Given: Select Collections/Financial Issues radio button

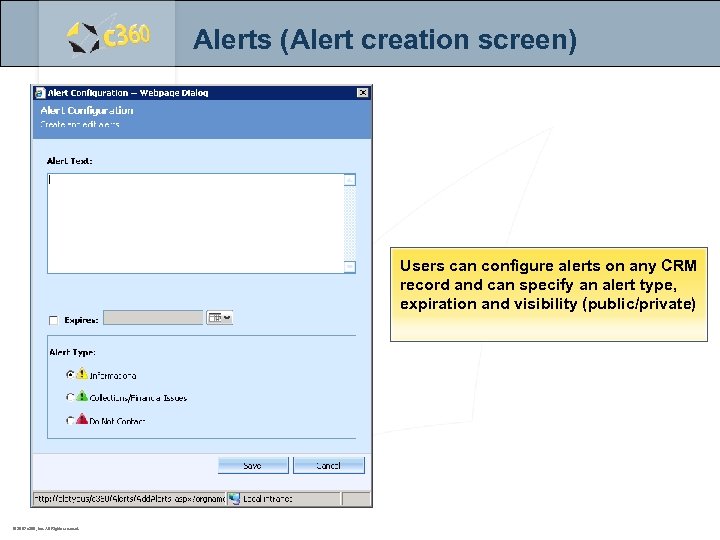Looking at the screenshot, I should [70, 397].
